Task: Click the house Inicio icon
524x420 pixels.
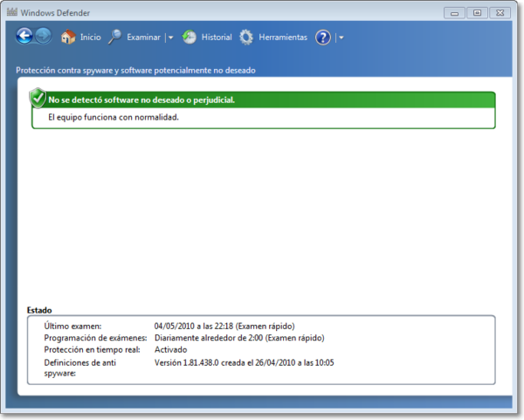Action: click(x=68, y=37)
